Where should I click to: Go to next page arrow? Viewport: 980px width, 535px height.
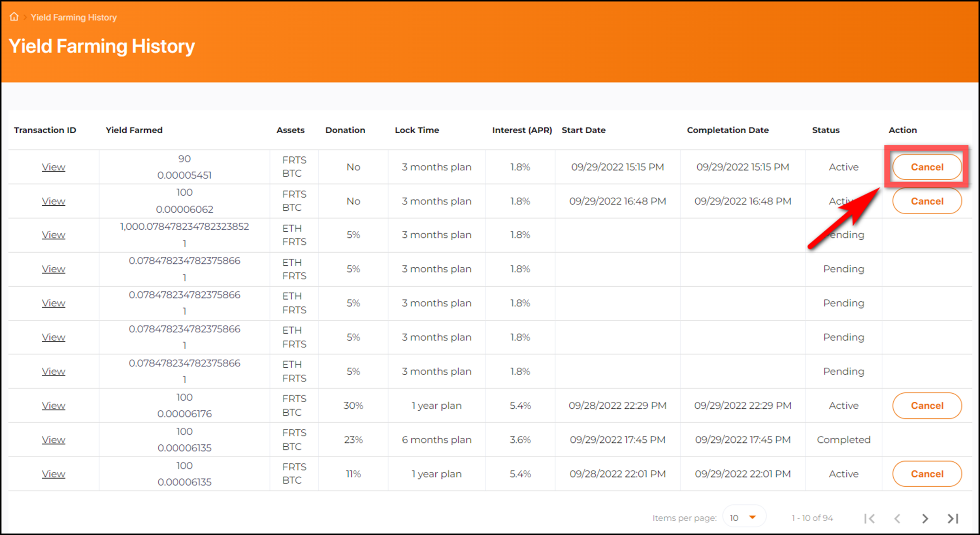point(925,518)
